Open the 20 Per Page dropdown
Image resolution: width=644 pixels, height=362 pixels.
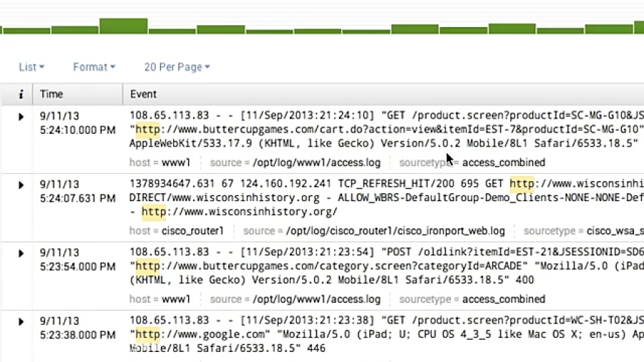pos(177,67)
